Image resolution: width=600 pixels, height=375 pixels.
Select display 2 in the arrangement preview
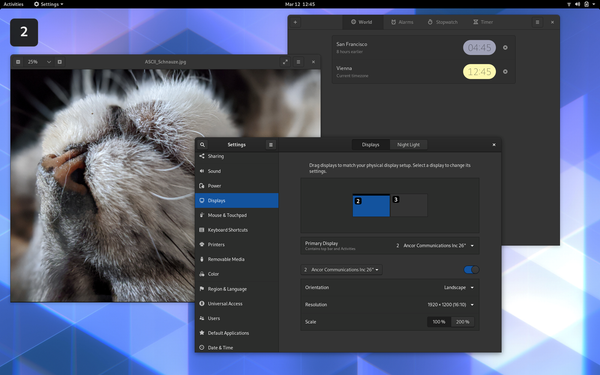point(371,205)
